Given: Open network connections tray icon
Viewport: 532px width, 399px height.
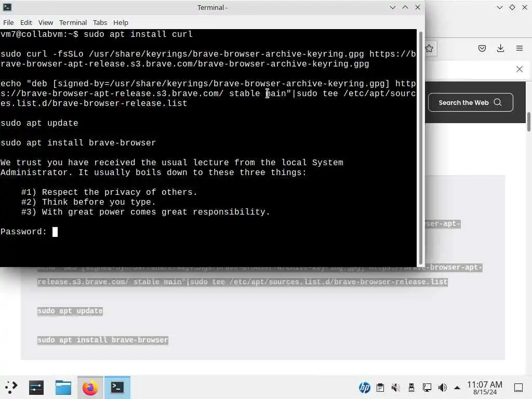Looking at the screenshot, I should coord(427,388).
